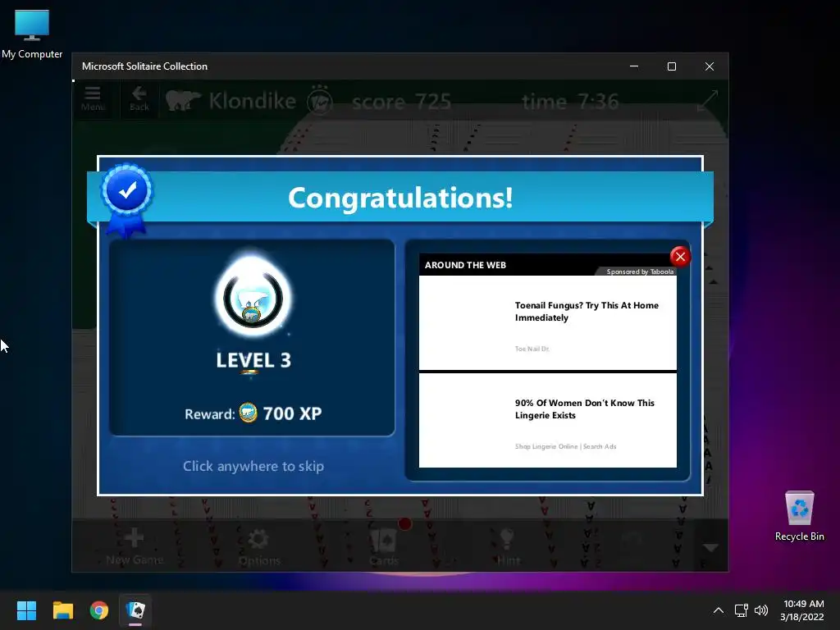Click the 'Shop Lingerie Online | Search Ads' text
Screen dimensions: 840x630
coord(565,446)
